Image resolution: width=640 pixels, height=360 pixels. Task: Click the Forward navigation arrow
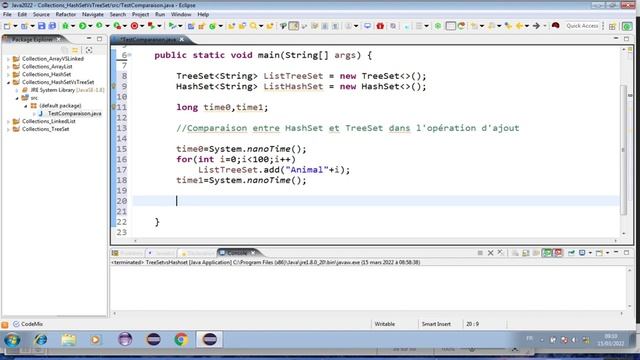pos(536,26)
